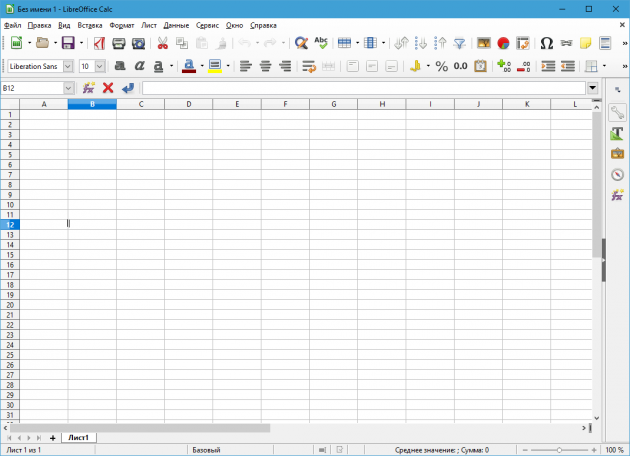Image resolution: width=630 pixels, height=456 pixels.
Task: Adjust zoom slider in status bar
Action: pyautogui.click(x=559, y=450)
